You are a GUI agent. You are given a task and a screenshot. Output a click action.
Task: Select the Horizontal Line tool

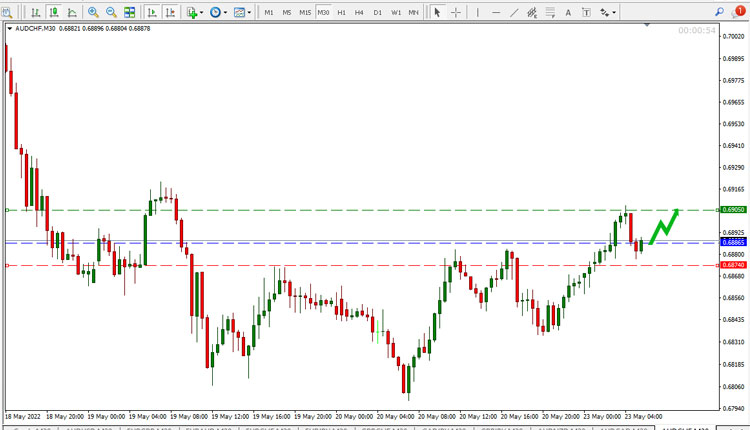pyautogui.click(x=496, y=12)
